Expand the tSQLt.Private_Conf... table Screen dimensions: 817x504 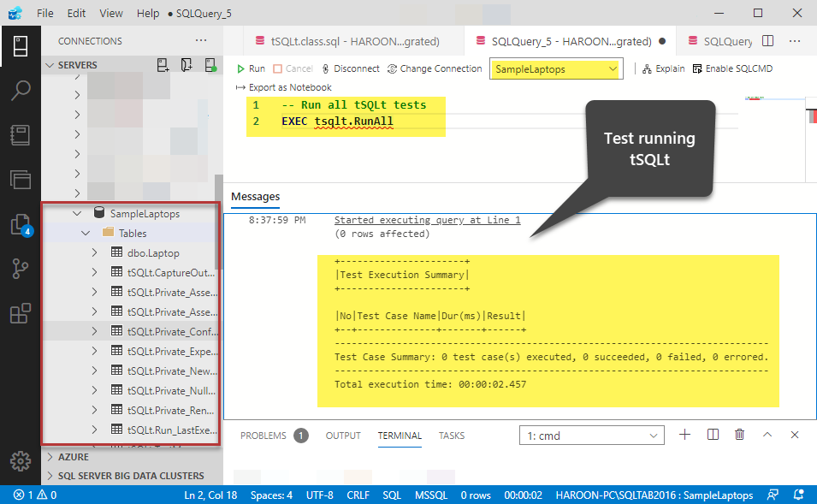[94, 331]
